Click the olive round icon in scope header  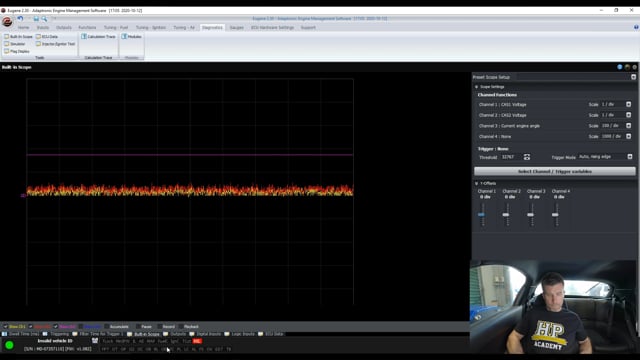(x=627, y=67)
